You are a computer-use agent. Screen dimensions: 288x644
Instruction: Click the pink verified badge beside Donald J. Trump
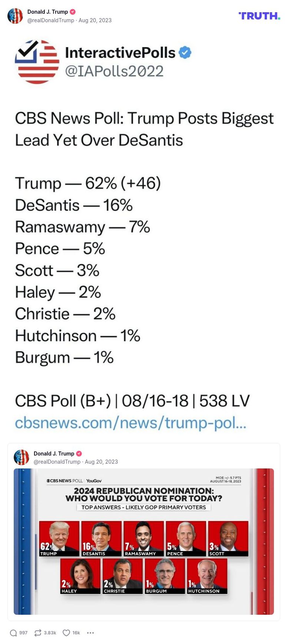[x=73, y=11]
